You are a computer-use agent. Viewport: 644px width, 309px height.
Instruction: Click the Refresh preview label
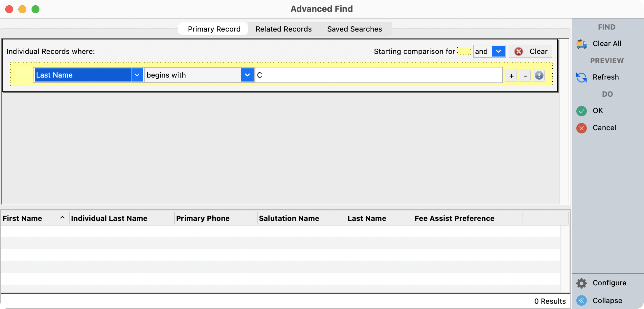606,77
